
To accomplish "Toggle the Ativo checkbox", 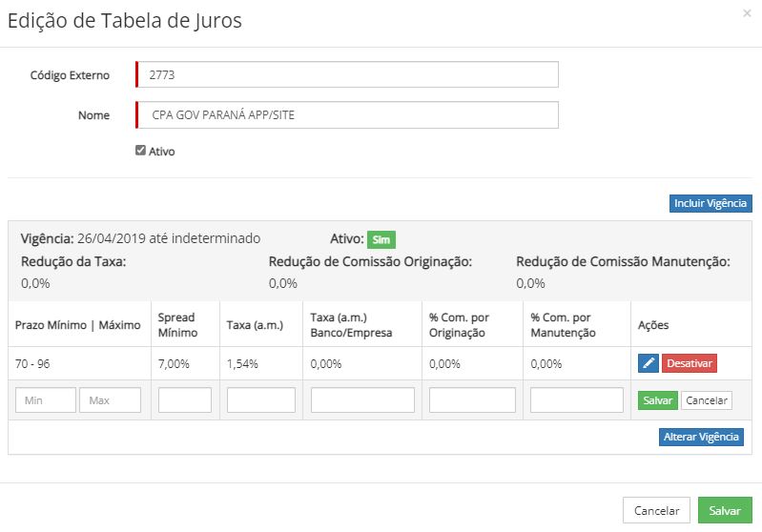I will (x=140, y=151).
